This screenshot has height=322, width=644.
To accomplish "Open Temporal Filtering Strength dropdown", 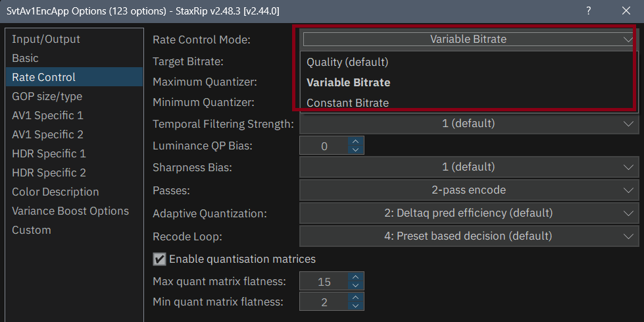I will click(x=468, y=123).
